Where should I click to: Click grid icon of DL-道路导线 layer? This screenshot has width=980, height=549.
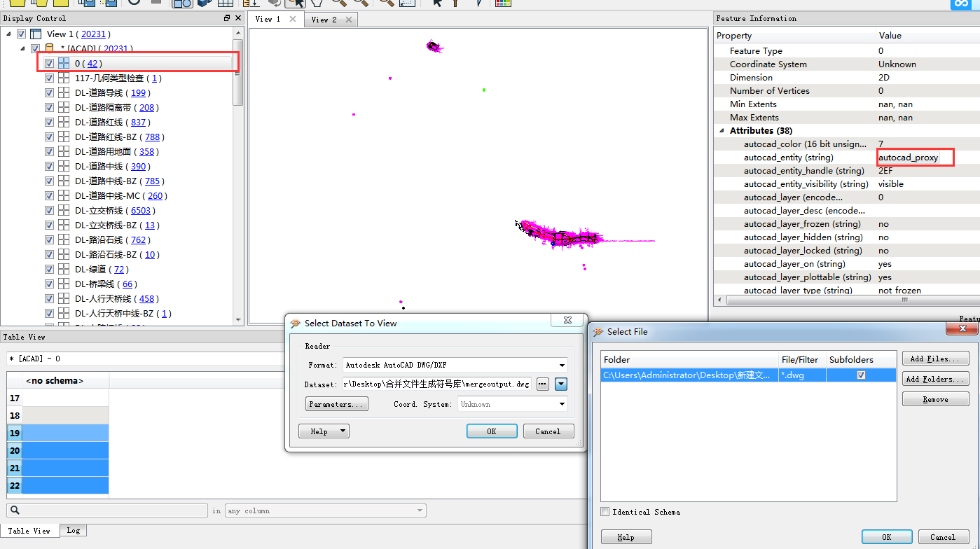[x=64, y=92]
